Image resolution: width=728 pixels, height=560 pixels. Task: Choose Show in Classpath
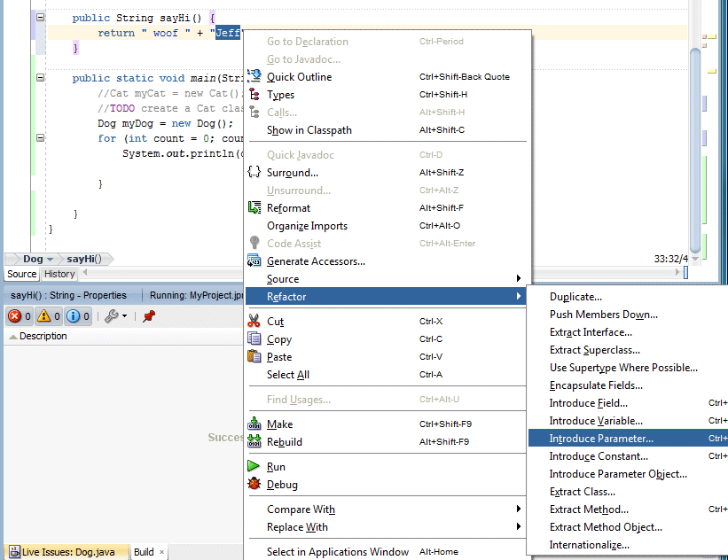click(x=386, y=130)
